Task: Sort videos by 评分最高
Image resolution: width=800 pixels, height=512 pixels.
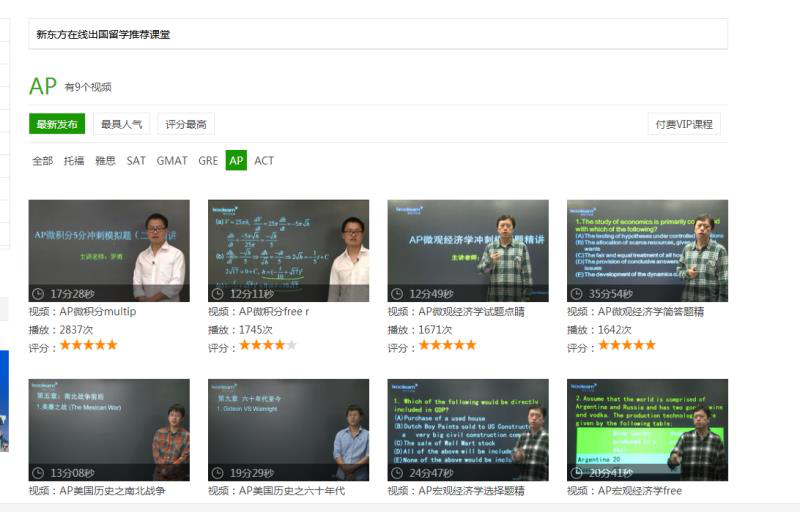Action: (x=186, y=124)
